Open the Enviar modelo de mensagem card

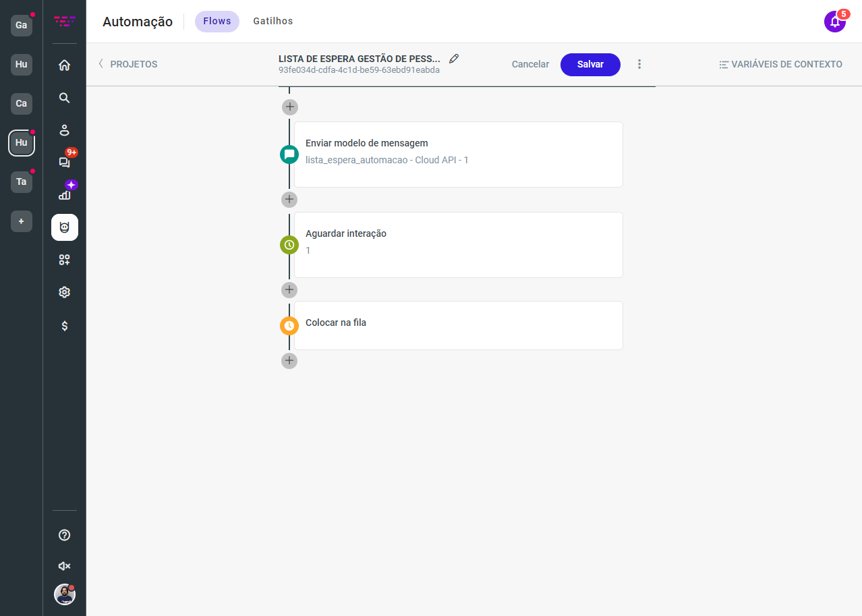(x=459, y=155)
